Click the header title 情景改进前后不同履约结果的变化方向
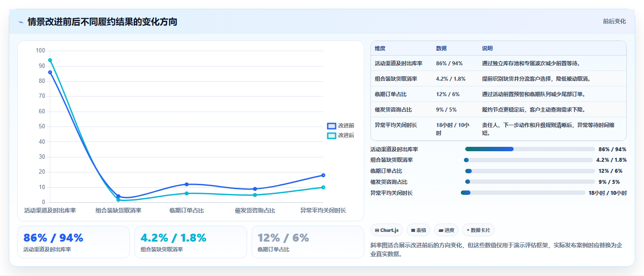The image size is (644, 276). tap(102, 22)
